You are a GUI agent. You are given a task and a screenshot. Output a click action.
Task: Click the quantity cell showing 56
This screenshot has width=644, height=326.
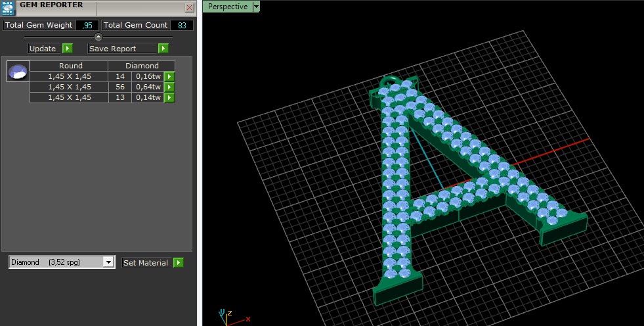pos(120,87)
